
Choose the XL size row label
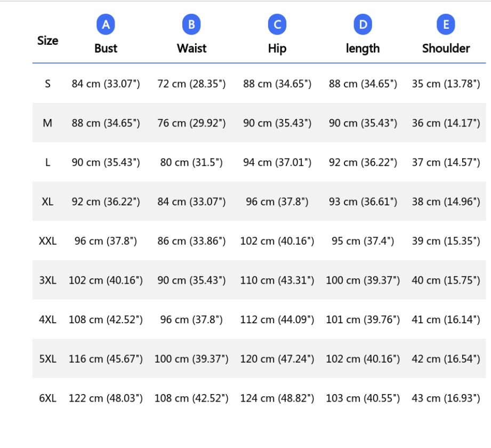[x=47, y=202]
